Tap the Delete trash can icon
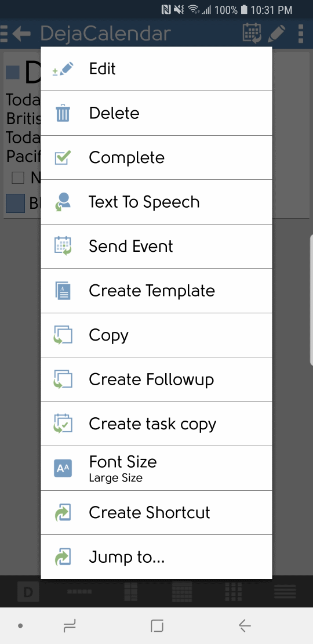The height and width of the screenshot is (644, 313). tap(63, 113)
